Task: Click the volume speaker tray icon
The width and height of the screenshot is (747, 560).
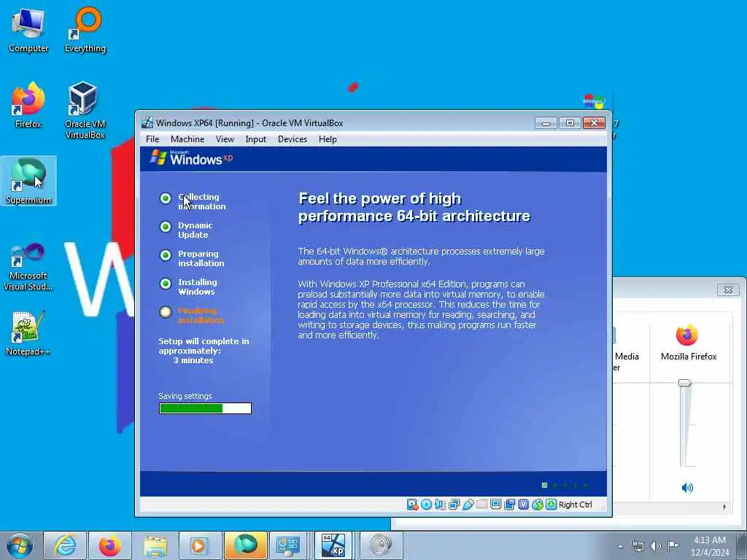Action: coord(656,546)
